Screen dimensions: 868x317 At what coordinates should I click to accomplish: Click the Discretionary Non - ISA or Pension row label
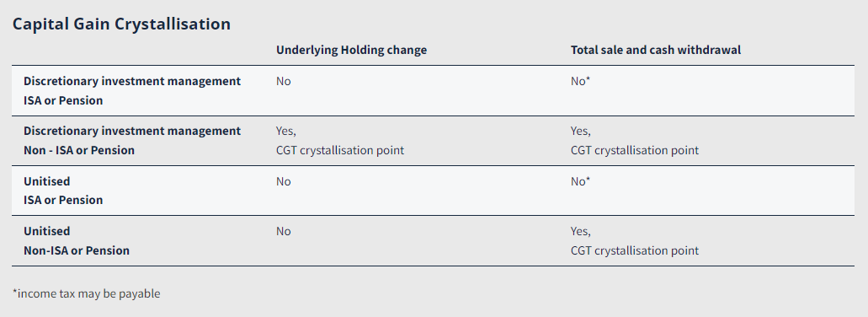[x=132, y=141]
